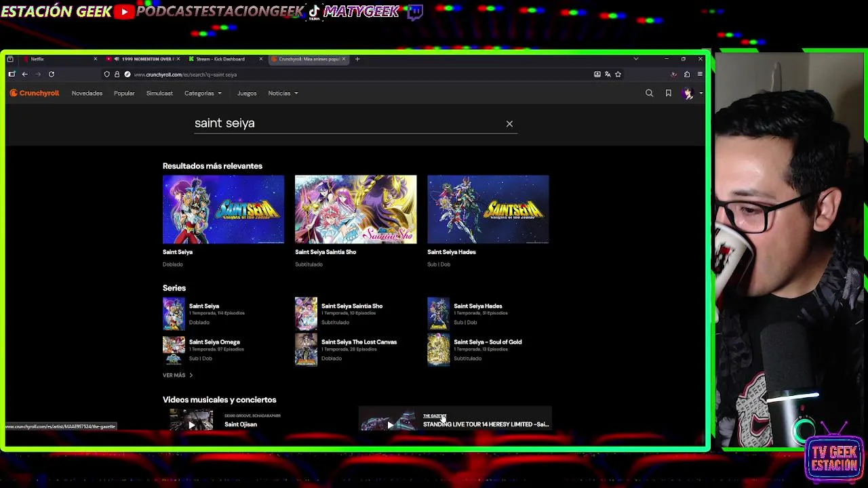This screenshot has width=868, height=488.
Task: Open the watchlist bookmark icon
Action: [668, 93]
